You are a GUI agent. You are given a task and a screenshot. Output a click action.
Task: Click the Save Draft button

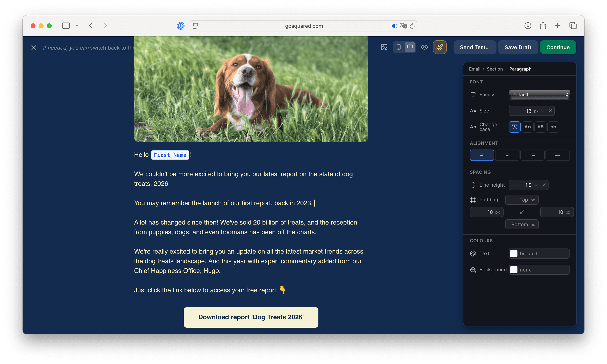[x=518, y=47]
